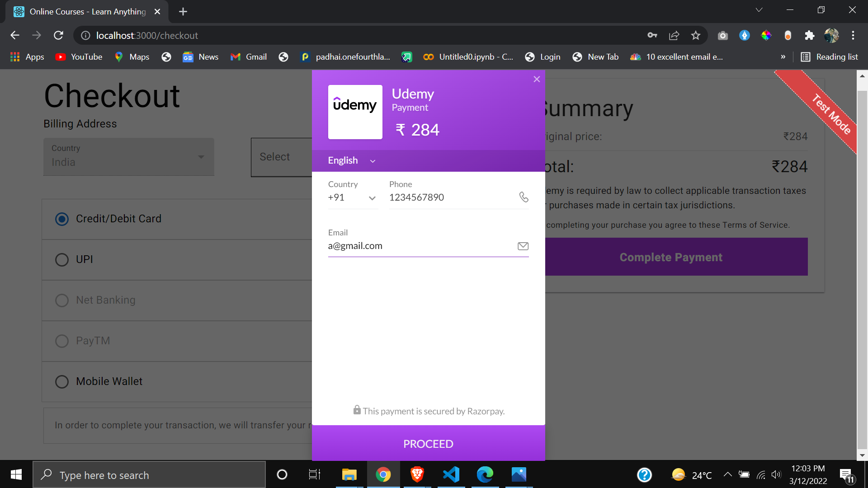Viewport: 868px width, 488px height.
Task: Open Windows Start menu
Action: (x=16, y=474)
